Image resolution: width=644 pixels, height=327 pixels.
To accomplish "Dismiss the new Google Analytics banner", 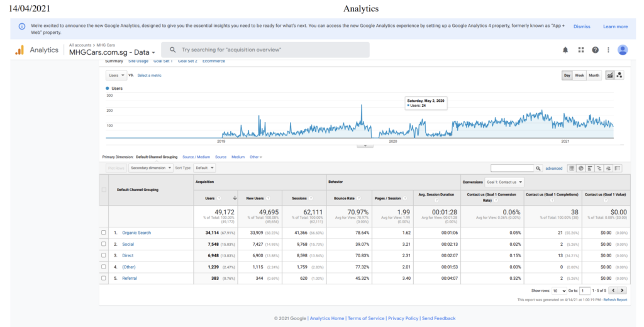I will click(x=582, y=26).
